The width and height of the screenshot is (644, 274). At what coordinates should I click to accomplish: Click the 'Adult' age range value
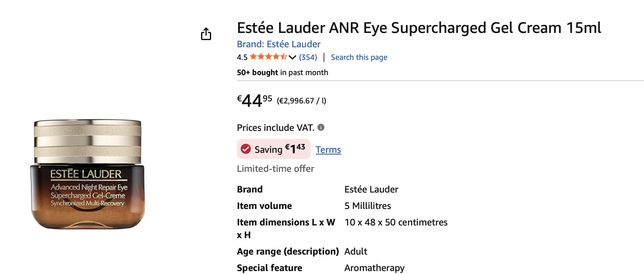[x=356, y=252]
